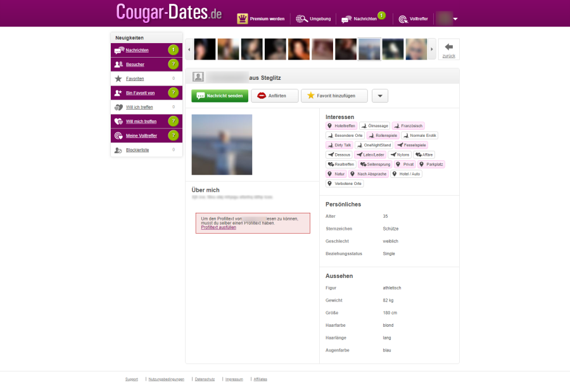Open the more actions dropdown arrow button
570x392 pixels.
coord(380,96)
